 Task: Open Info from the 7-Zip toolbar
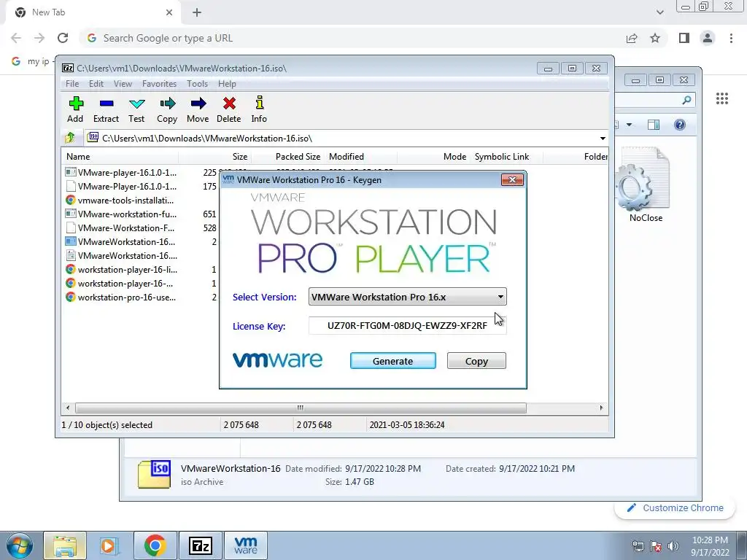pos(259,109)
